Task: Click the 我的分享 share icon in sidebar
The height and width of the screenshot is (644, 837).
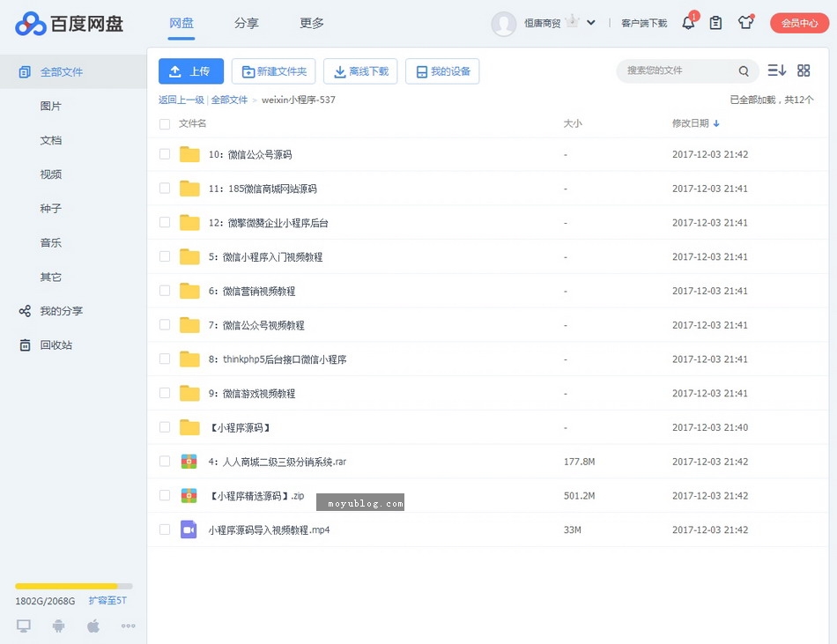Action: point(25,311)
